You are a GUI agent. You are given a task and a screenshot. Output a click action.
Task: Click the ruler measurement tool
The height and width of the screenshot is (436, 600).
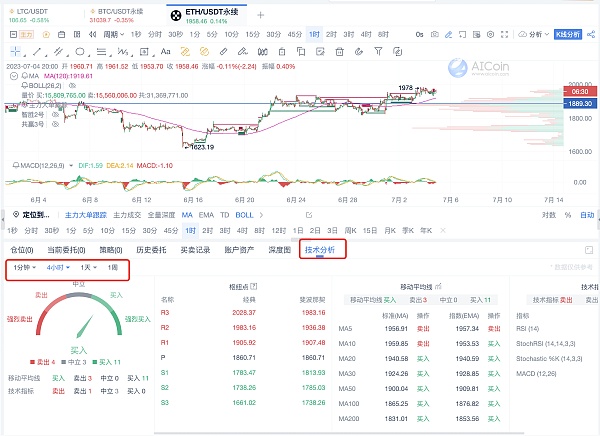(223, 51)
